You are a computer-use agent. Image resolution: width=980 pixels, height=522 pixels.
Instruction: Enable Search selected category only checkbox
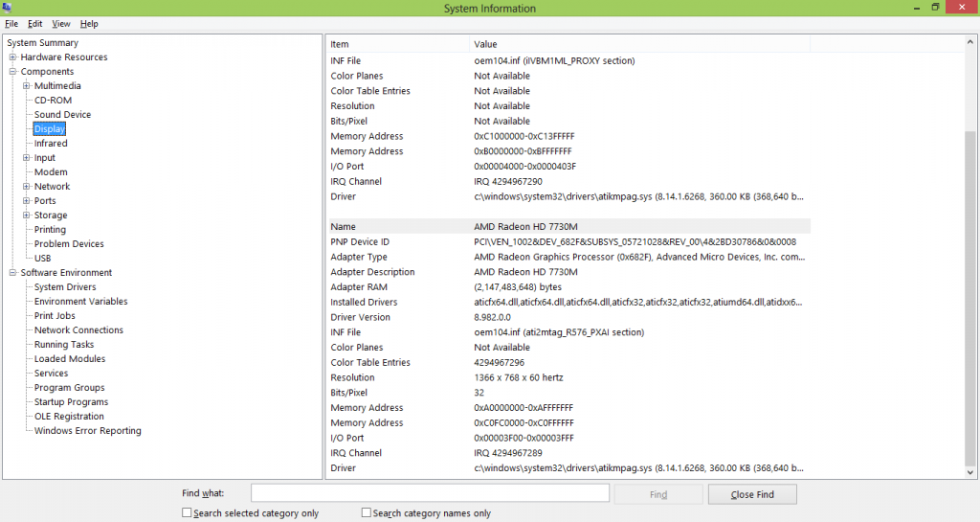click(x=187, y=512)
